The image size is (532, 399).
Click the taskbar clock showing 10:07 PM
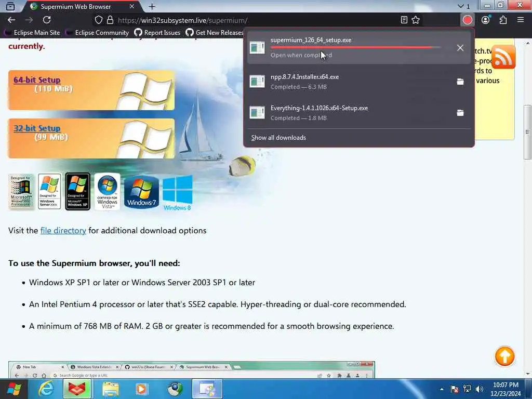coord(506,389)
